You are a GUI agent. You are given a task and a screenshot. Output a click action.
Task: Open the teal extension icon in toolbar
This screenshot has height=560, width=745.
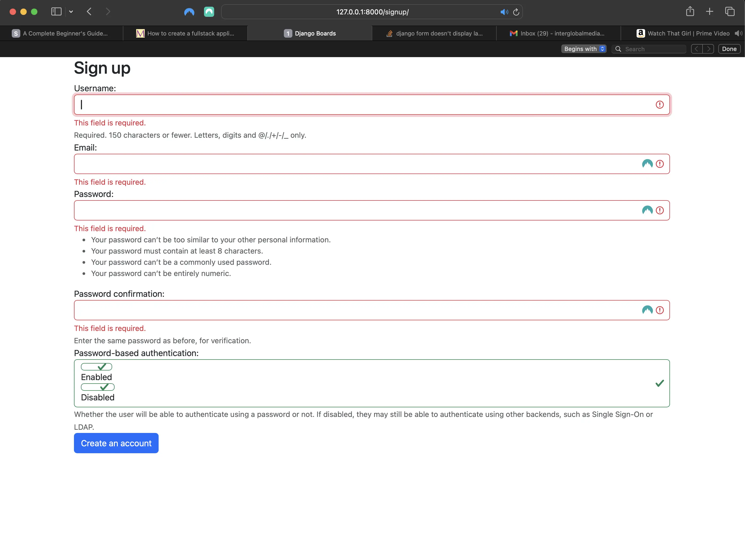point(209,12)
